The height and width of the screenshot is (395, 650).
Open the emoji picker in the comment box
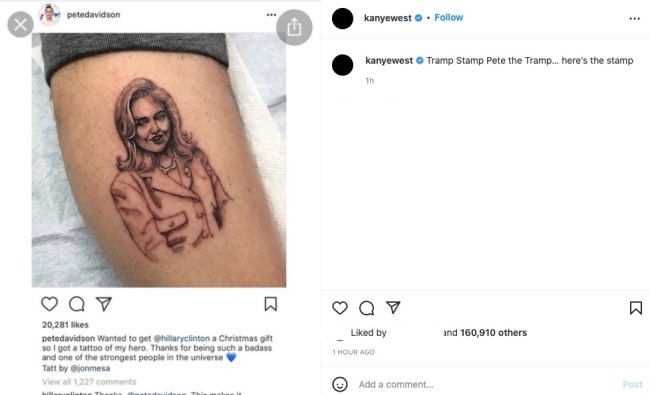click(340, 384)
